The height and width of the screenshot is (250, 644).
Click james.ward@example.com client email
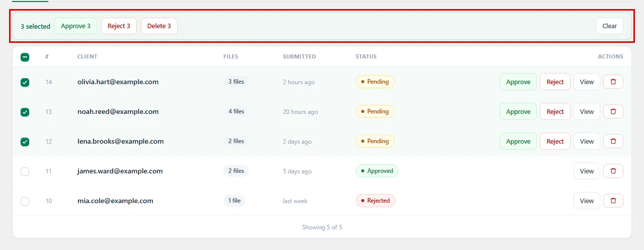[x=120, y=171]
